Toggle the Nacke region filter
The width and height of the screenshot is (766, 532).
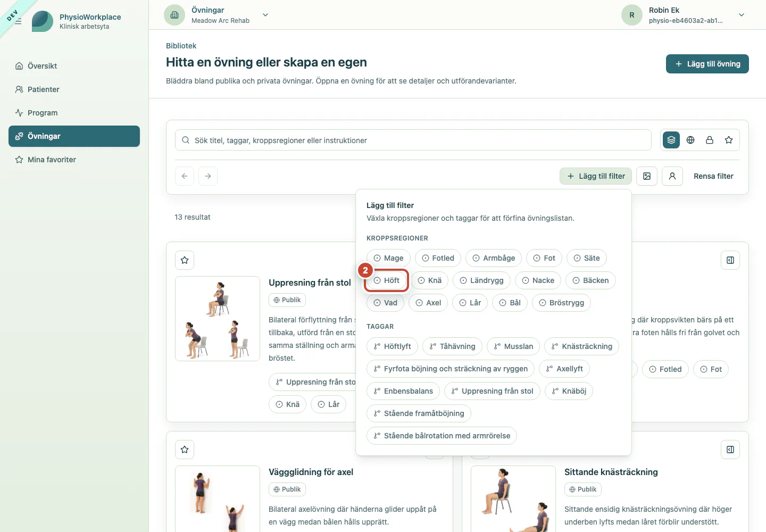pyautogui.click(x=538, y=280)
